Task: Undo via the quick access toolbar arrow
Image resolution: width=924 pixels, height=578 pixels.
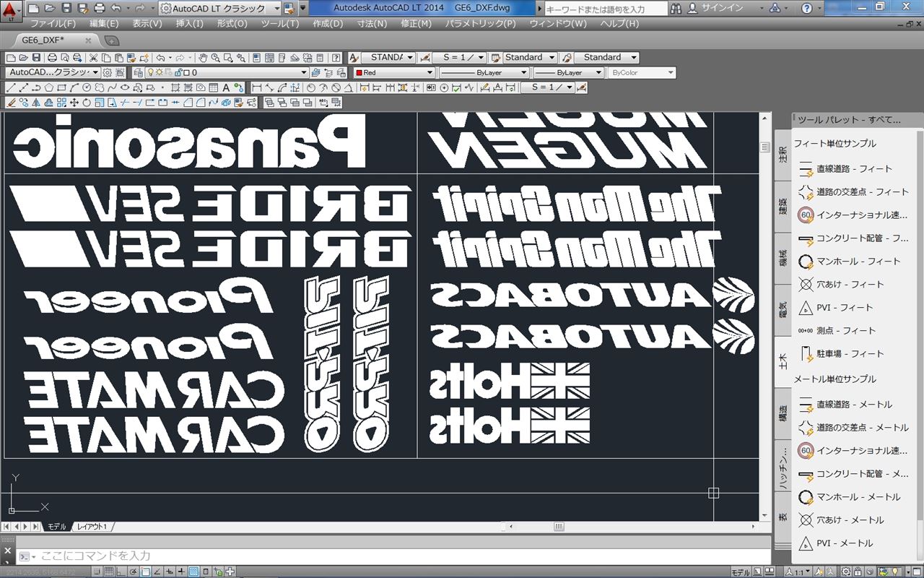Action: coord(116,9)
